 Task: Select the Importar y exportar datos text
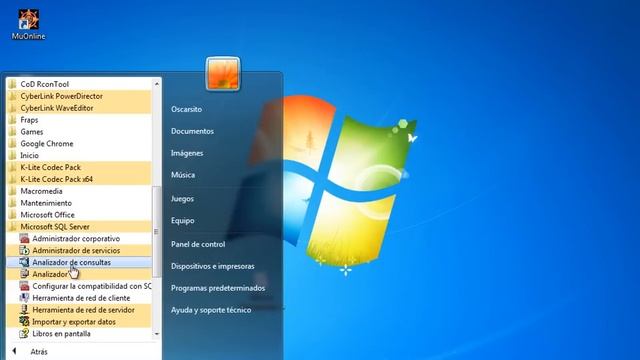(74, 322)
